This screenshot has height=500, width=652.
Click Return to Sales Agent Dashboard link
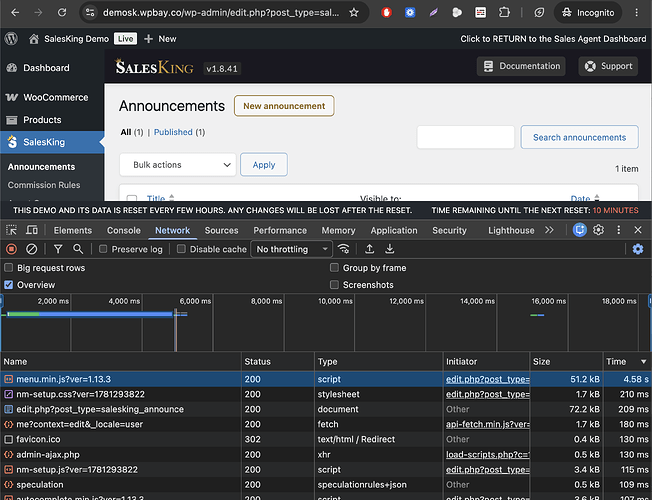[553, 39]
